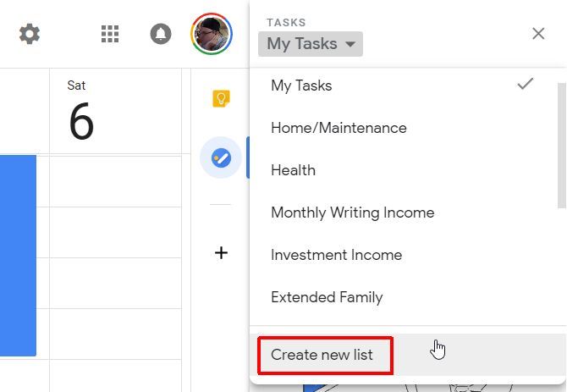
Task: Open the settings gear menu
Action: click(x=30, y=34)
